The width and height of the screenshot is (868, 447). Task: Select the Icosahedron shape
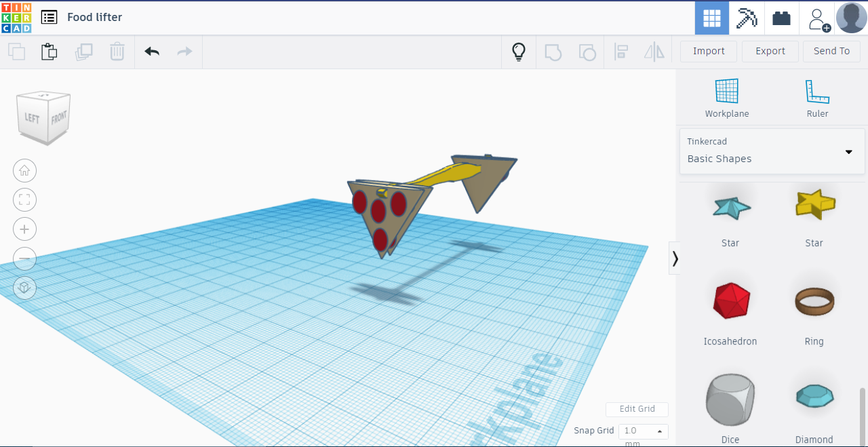[x=730, y=300]
